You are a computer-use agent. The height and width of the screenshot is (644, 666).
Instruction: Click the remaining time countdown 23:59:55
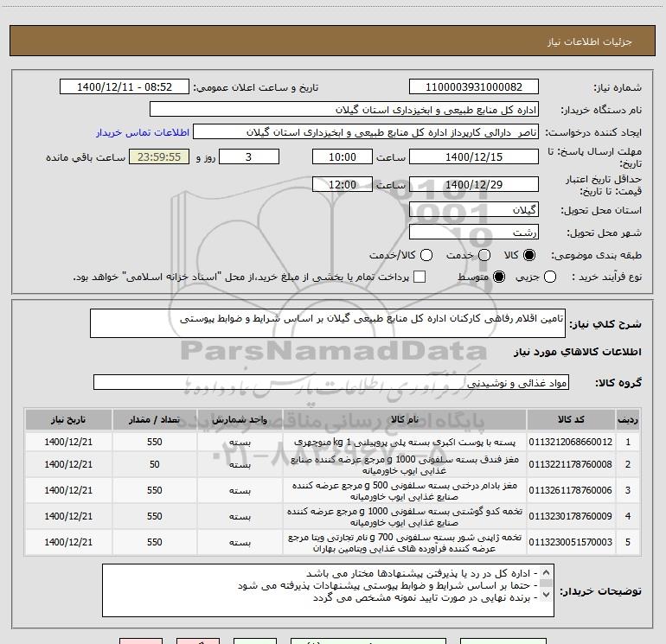[x=159, y=156]
